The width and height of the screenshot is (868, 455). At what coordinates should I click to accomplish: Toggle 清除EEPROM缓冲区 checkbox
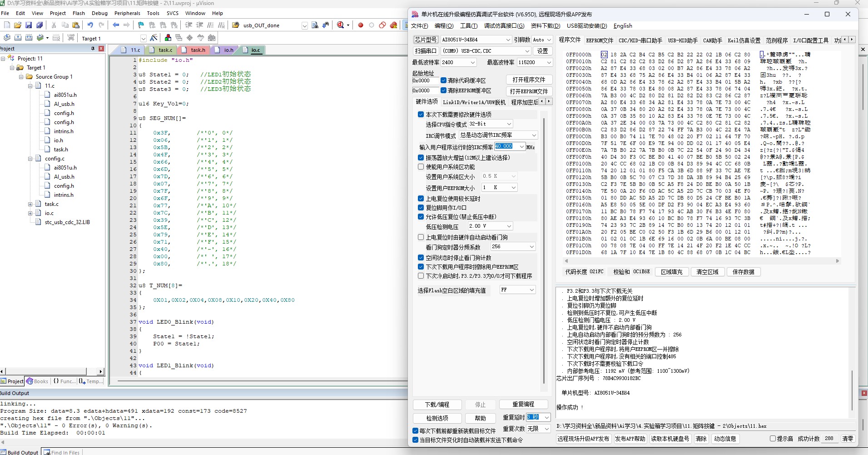(x=443, y=90)
